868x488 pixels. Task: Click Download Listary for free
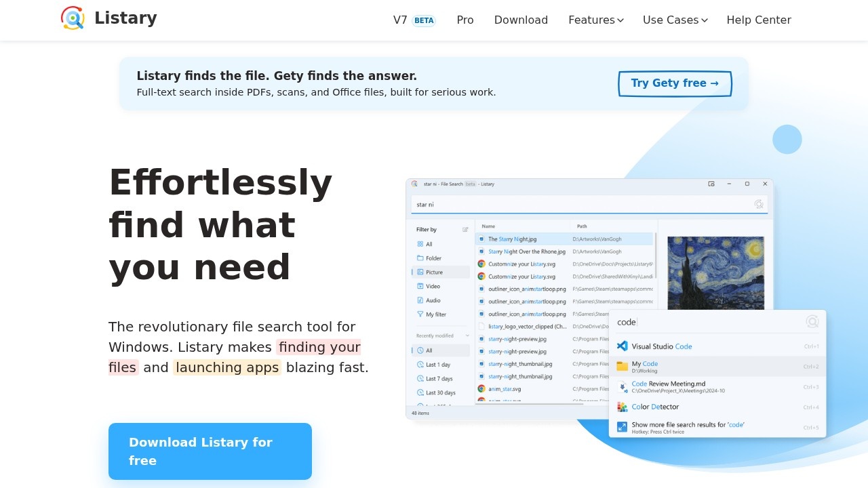pos(210,451)
